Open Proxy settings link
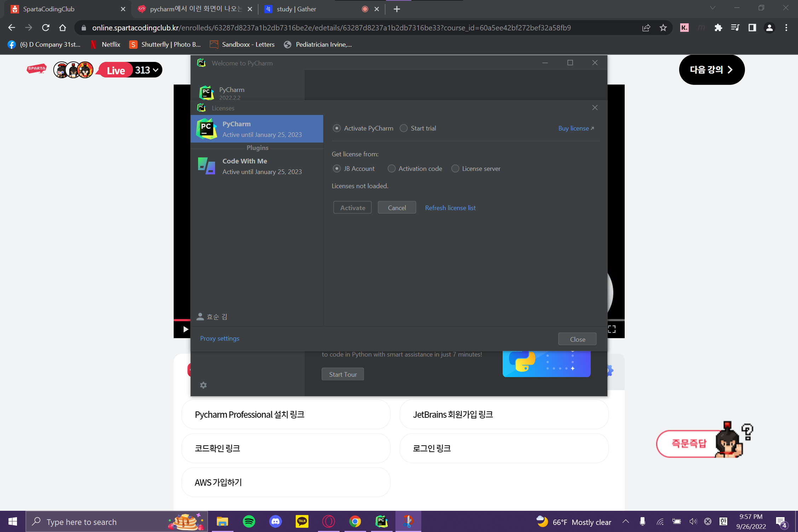Image resolution: width=798 pixels, height=532 pixels. 220,339
